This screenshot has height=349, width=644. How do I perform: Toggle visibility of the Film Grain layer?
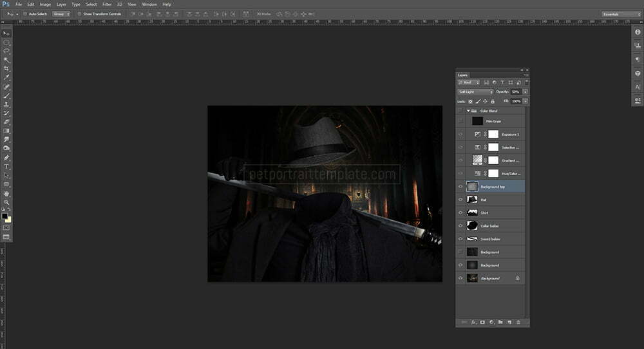460,120
